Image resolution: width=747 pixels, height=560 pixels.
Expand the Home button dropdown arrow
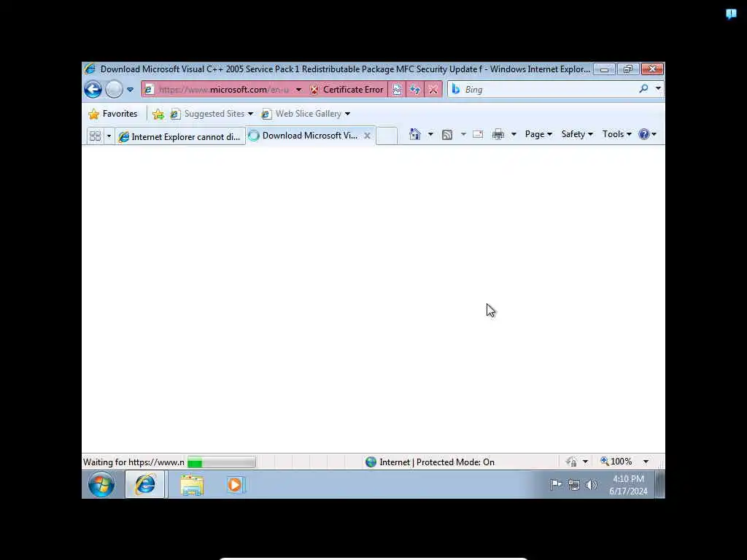430,134
